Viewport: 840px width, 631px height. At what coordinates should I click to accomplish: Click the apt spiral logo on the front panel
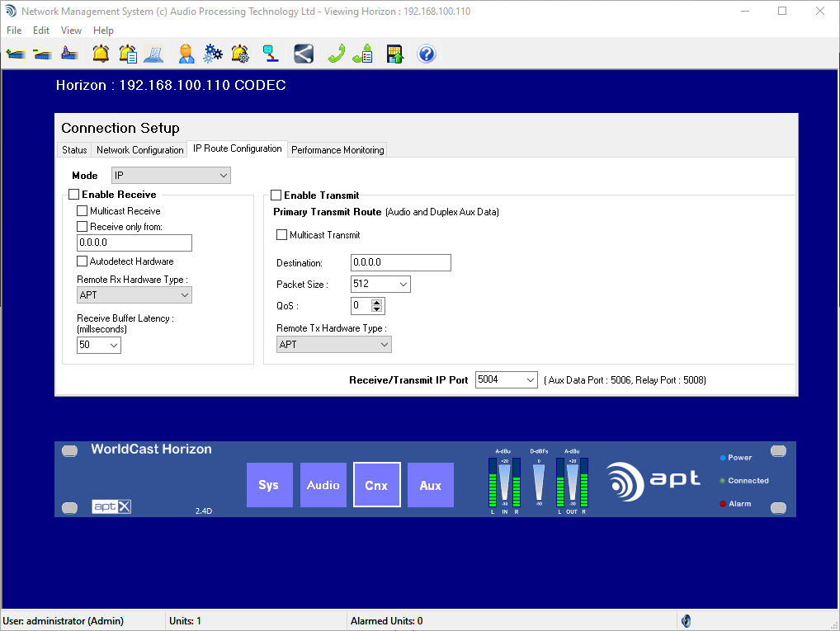pyautogui.click(x=625, y=481)
